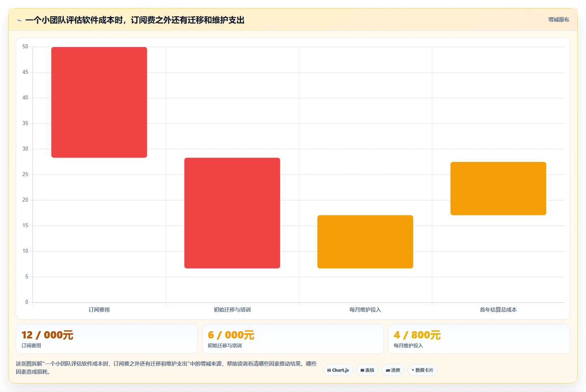Click the y-axis value 50
Image resolution: width=586 pixels, height=392 pixels.
click(x=25, y=47)
